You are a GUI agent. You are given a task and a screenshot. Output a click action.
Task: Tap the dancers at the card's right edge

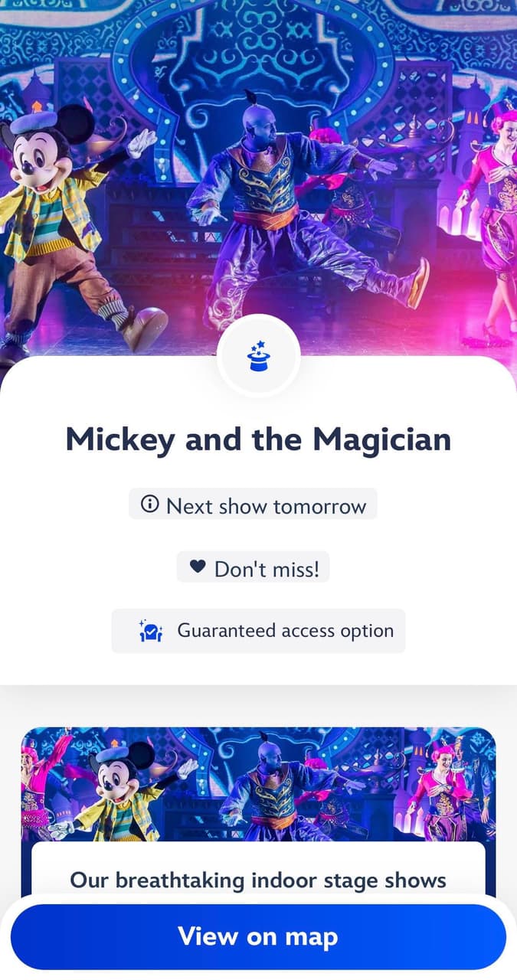click(452, 789)
